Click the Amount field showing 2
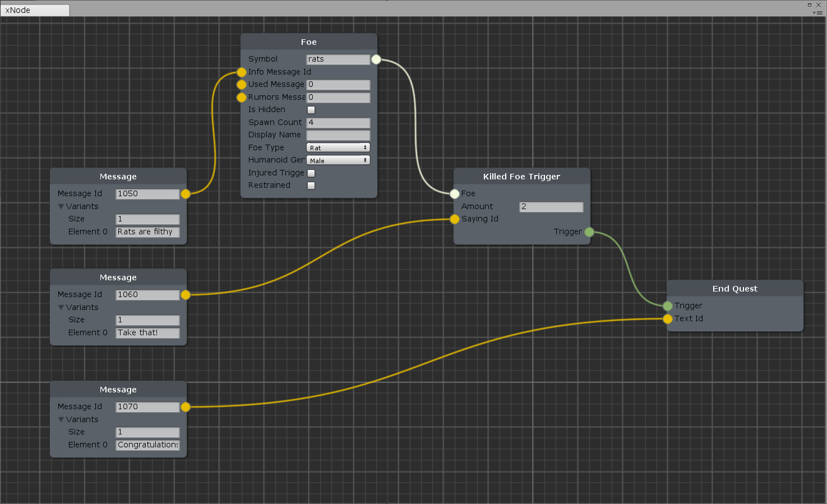This screenshot has height=504, width=827. point(551,207)
